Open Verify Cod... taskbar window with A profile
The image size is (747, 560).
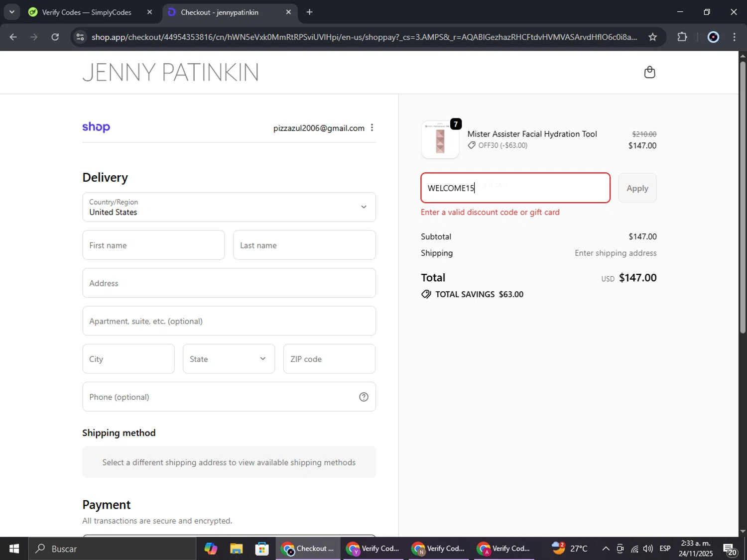point(504,549)
